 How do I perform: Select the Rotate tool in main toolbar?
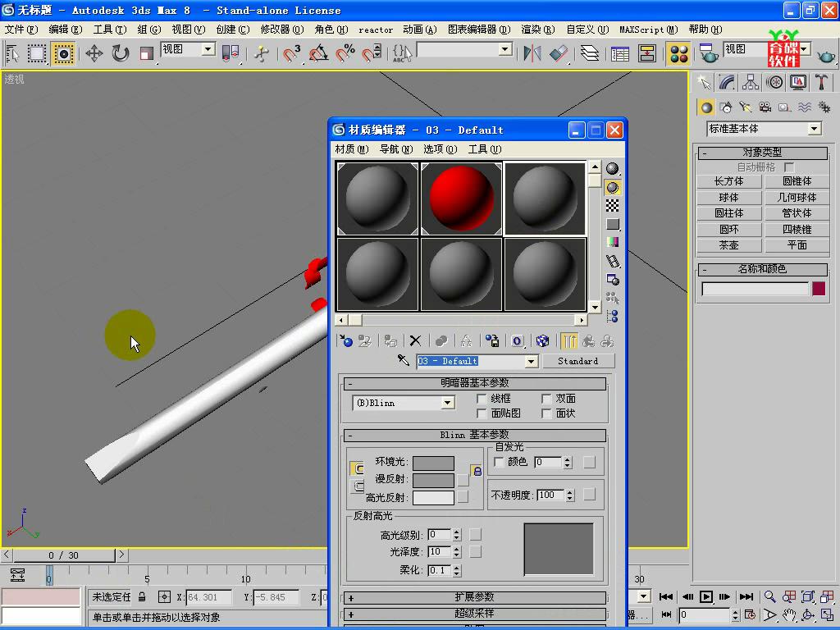pyautogui.click(x=121, y=53)
